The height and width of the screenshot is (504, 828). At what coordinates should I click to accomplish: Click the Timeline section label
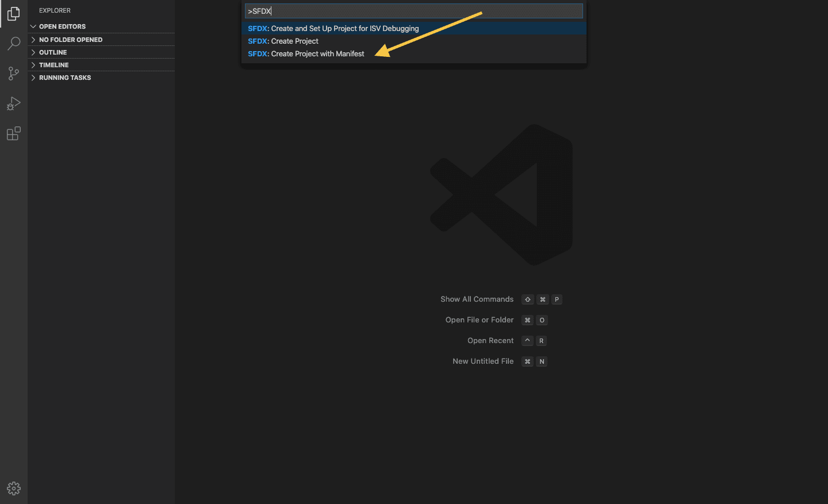(53, 65)
